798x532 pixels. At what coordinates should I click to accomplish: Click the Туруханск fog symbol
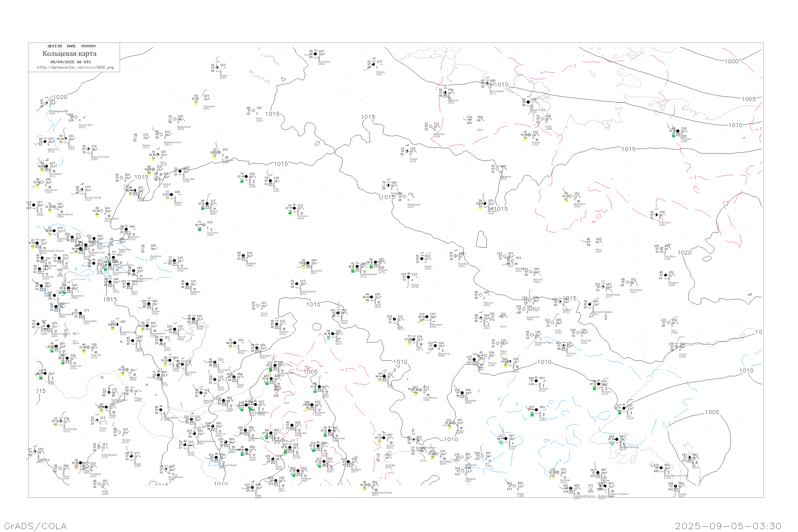(197, 99)
